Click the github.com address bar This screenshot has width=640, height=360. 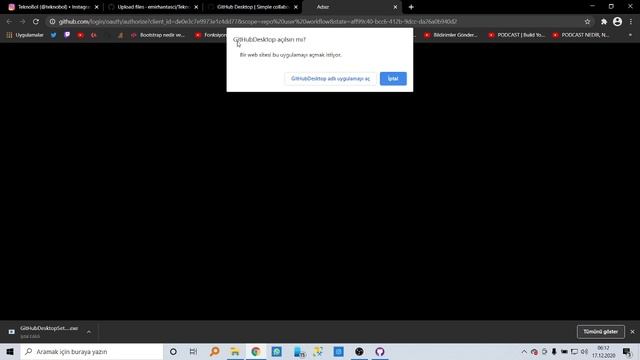[x=318, y=22]
